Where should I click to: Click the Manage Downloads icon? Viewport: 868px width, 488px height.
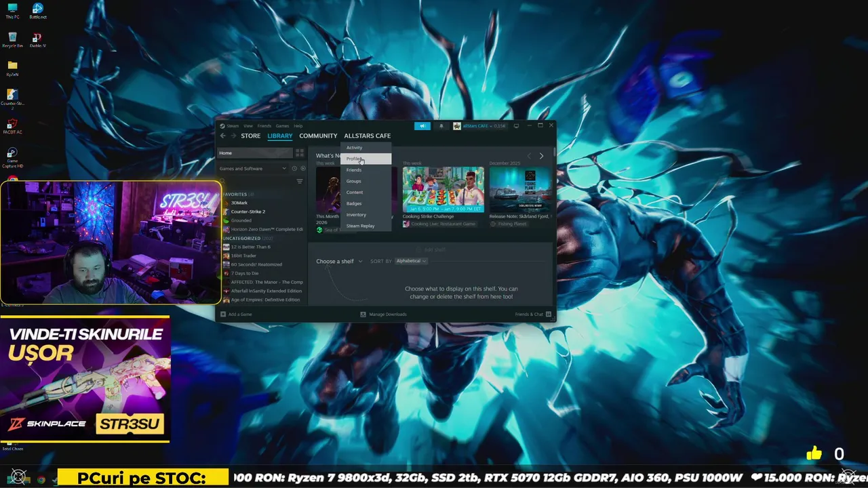tap(363, 314)
